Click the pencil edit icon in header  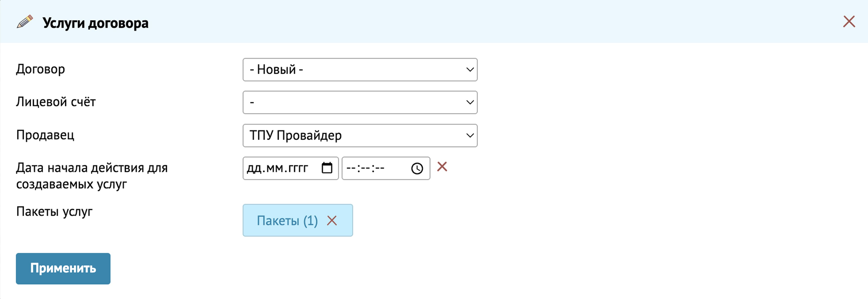pos(25,22)
